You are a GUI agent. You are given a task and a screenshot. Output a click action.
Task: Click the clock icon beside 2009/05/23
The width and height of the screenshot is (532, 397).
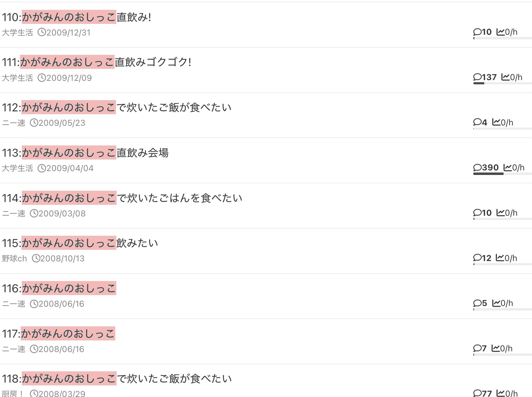pos(34,123)
